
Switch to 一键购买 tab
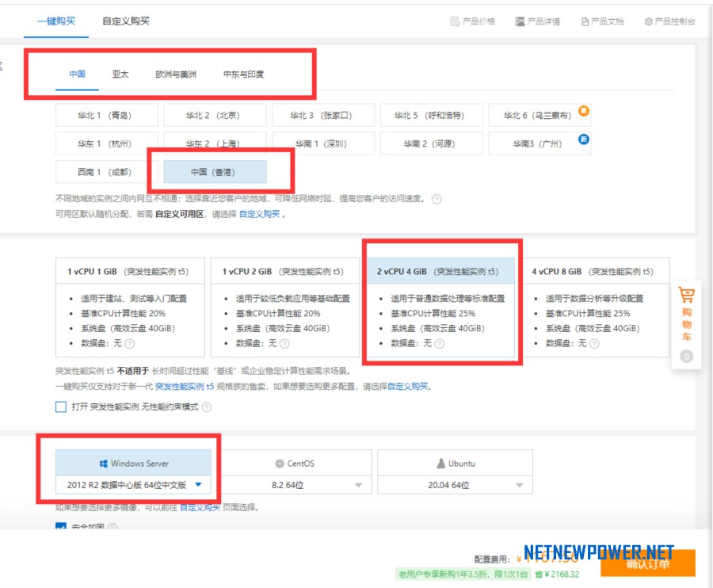[x=56, y=21]
